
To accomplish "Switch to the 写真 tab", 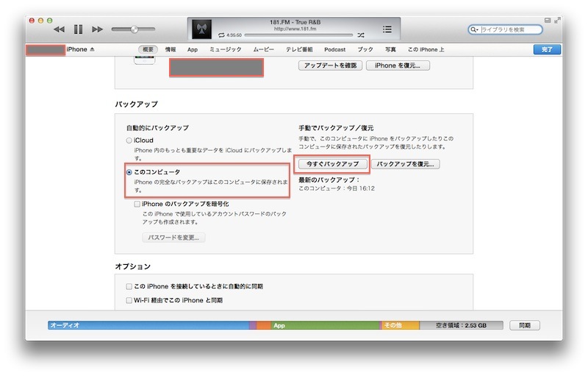I will tap(390, 49).
